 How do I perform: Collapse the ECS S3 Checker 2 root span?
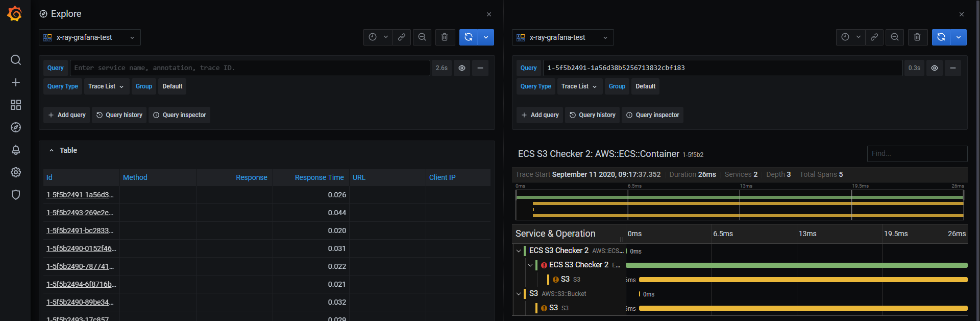coord(519,250)
